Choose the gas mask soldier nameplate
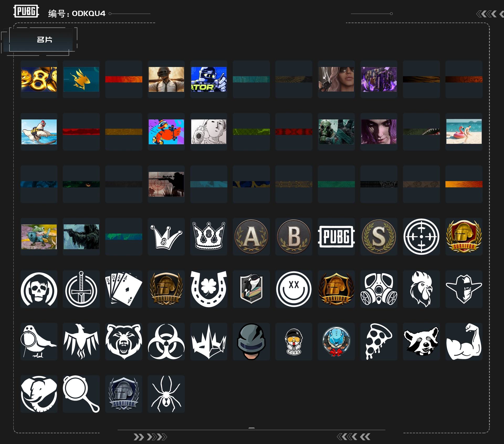 pos(336,132)
